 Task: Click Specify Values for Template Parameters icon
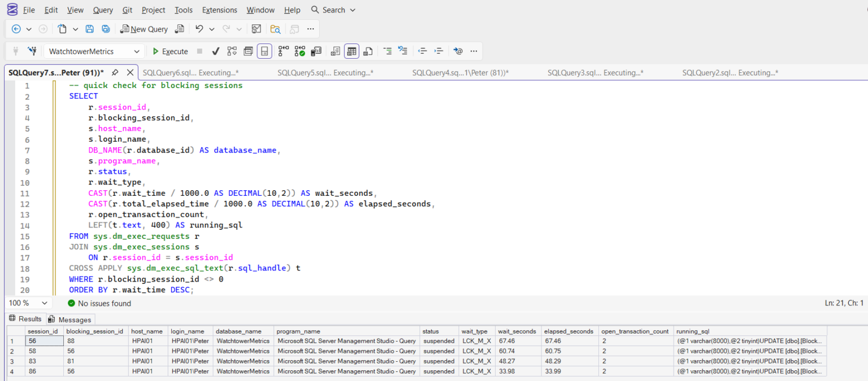tap(458, 51)
